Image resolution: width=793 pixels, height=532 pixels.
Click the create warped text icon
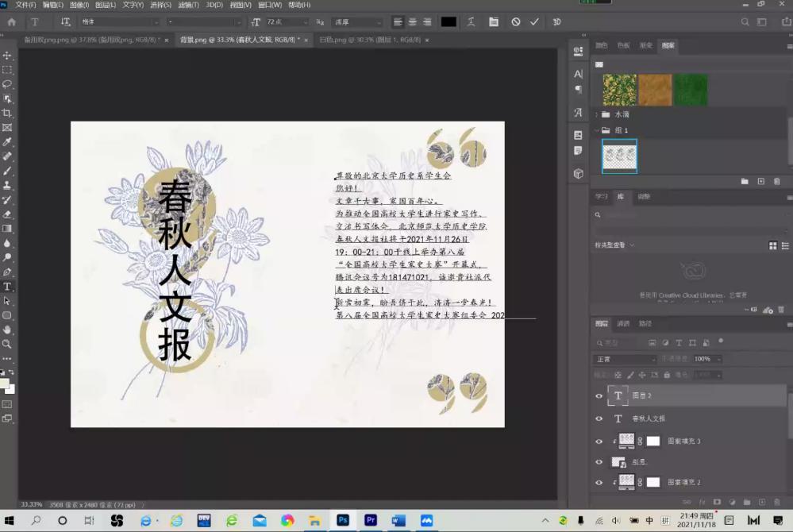472,22
